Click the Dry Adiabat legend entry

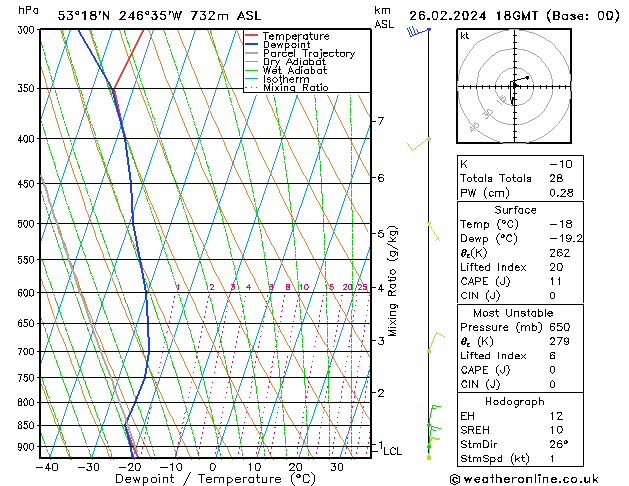[x=294, y=62]
